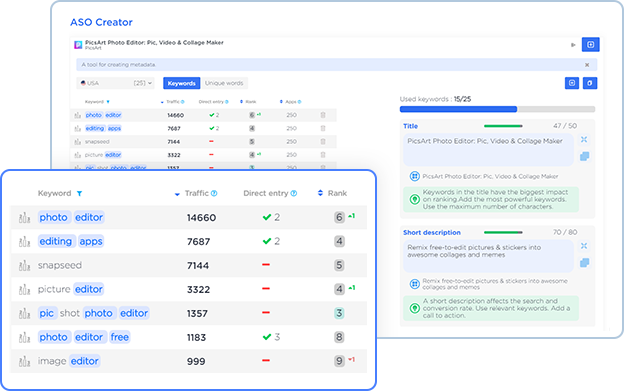Viewport: 624px width, 391px height.
Task: Click the 'snapseed' keyword in the enlarged panel
Action: (60, 265)
